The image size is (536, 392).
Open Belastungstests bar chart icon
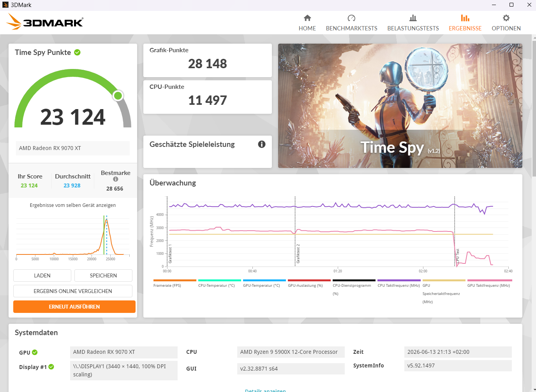pos(413,18)
